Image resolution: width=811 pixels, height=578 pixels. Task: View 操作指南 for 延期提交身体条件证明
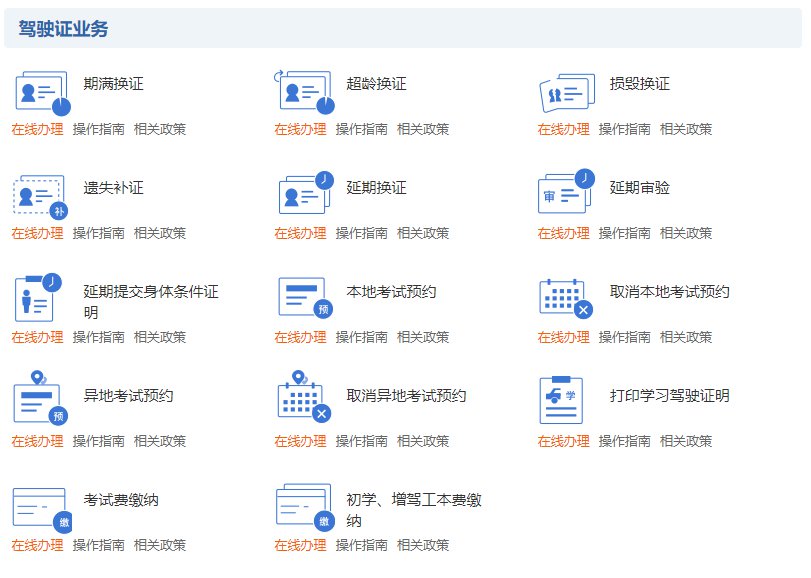pyautogui.click(x=98, y=337)
